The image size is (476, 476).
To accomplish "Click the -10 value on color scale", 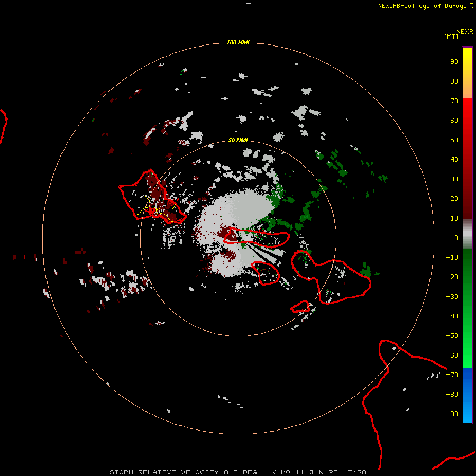I will [x=452, y=258].
